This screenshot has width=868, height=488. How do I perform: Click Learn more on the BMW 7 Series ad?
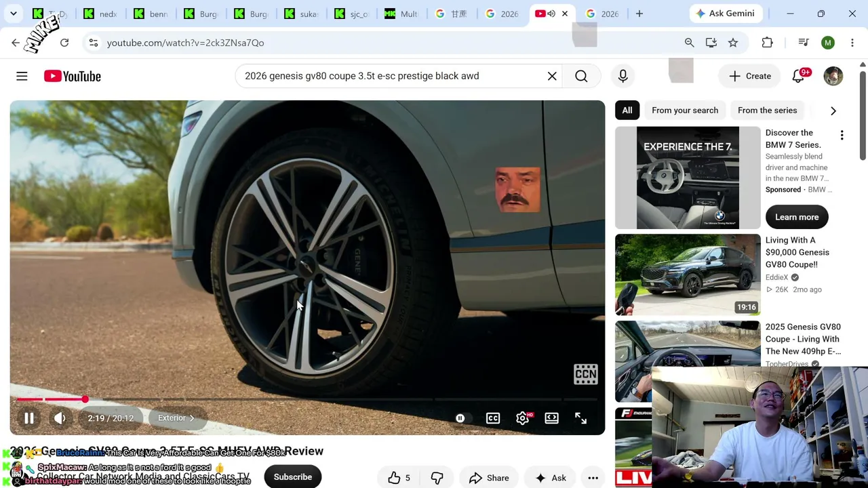797,217
